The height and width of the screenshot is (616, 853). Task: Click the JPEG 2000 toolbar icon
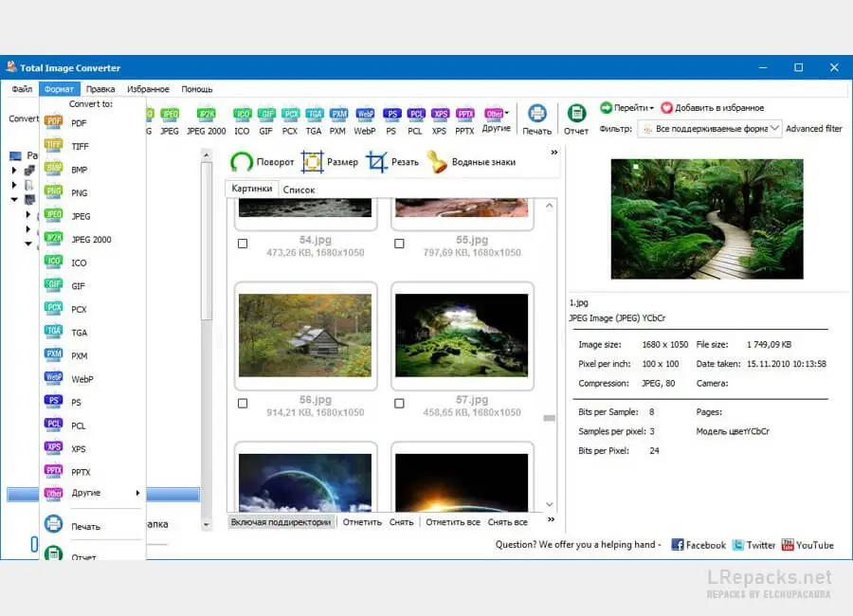(x=207, y=120)
